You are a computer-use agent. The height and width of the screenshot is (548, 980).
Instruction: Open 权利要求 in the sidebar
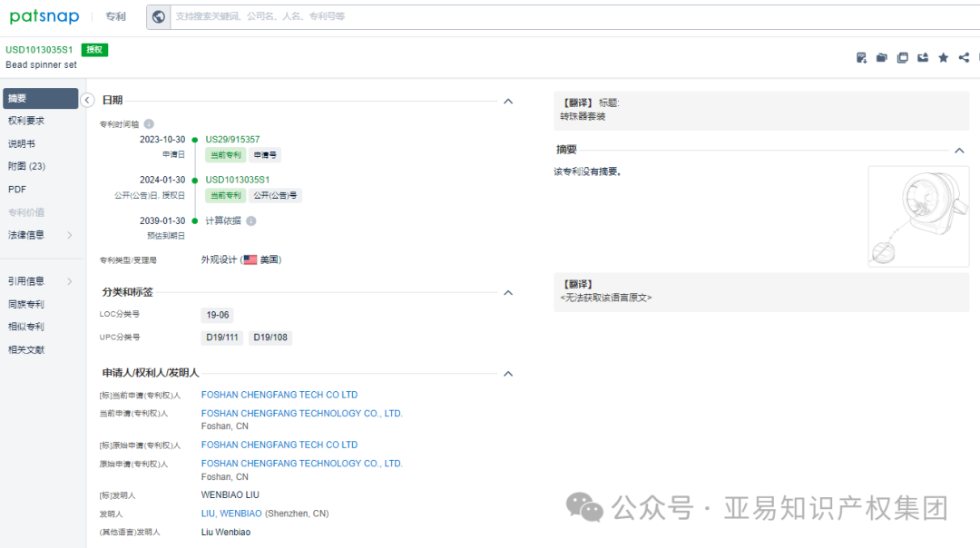[x=26, y=121]
